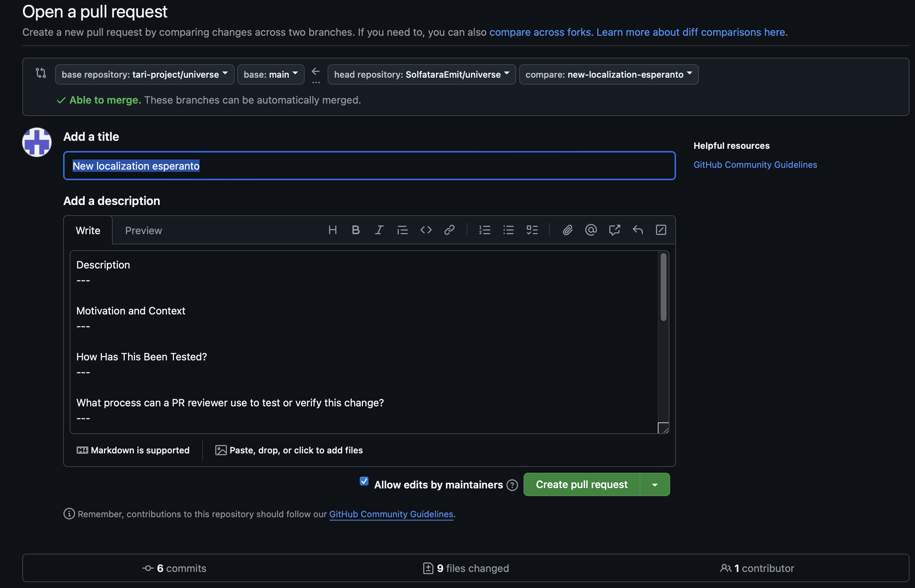View the 1 contributor
The width and height of the screenshot is (915, 588).
(757, 568)
